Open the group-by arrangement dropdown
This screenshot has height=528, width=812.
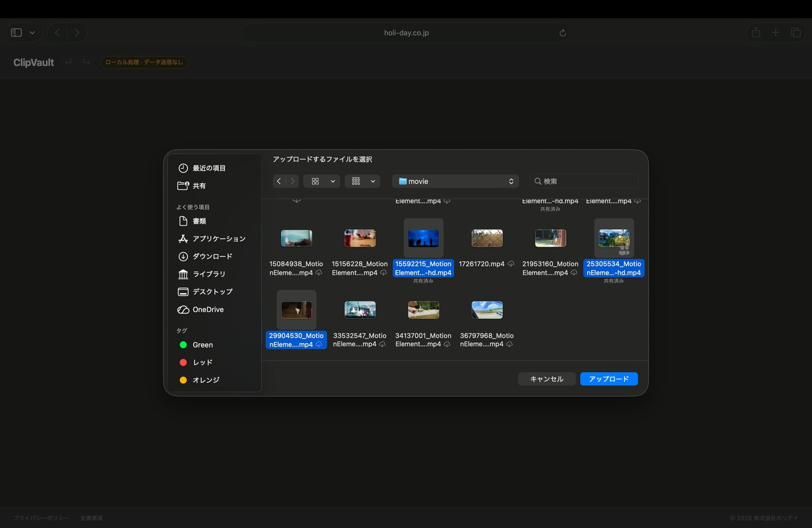pyautogui.click(x=362, y=181)
